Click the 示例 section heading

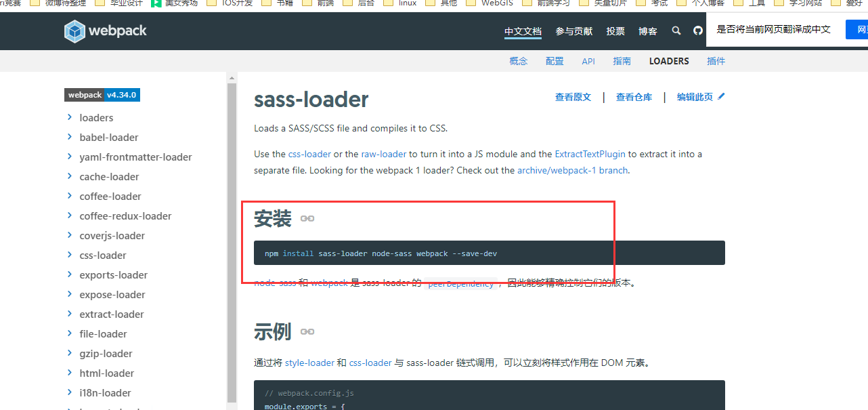[x=273, y=332]
